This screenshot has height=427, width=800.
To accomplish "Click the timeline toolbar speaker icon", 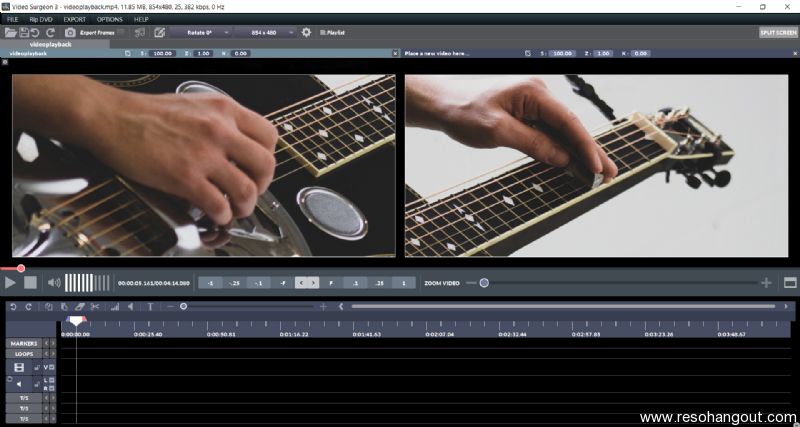I will pos(131,307).
